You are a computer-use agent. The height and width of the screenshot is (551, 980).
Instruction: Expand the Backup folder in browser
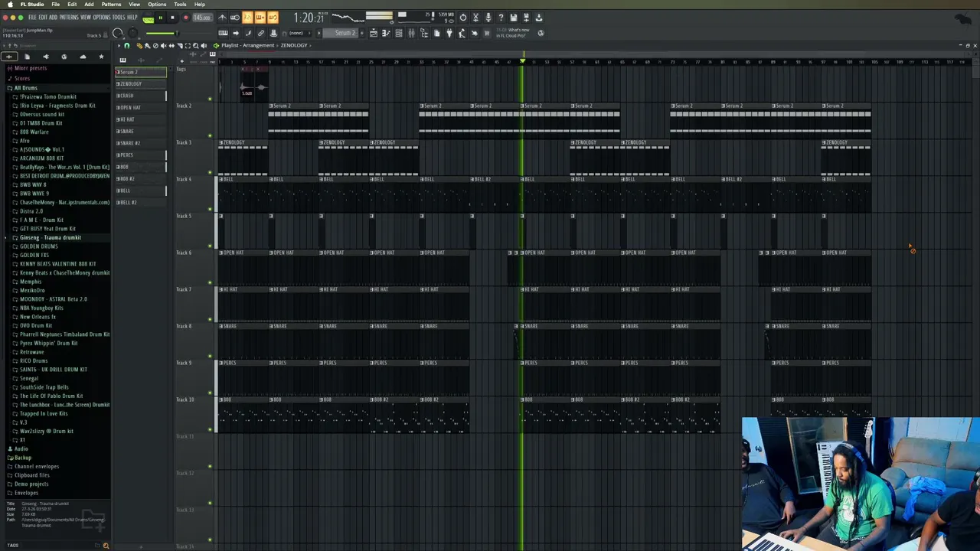[22, 458]
